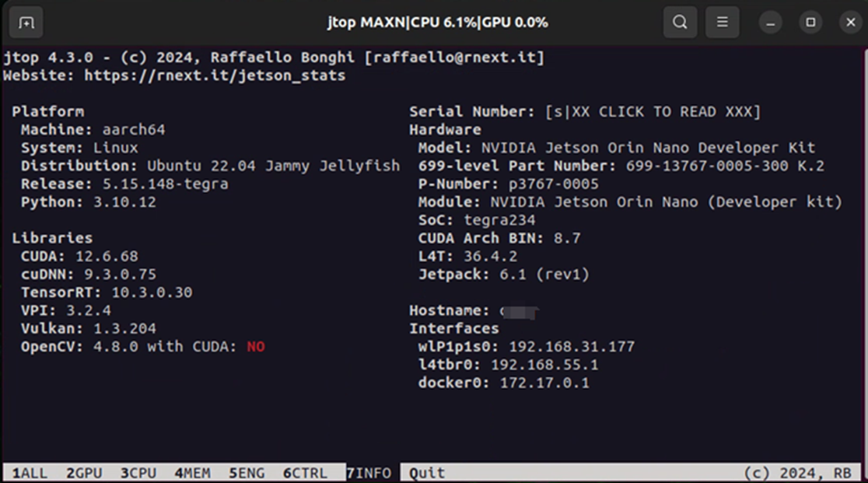
Task: Click the P-Number p3767-0005 line
Action: tap(508, 184)
